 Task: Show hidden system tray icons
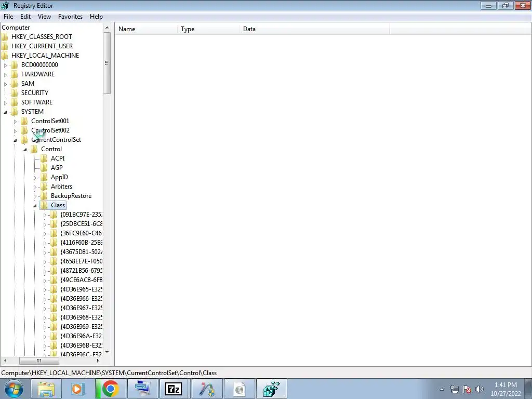point(442,389)
